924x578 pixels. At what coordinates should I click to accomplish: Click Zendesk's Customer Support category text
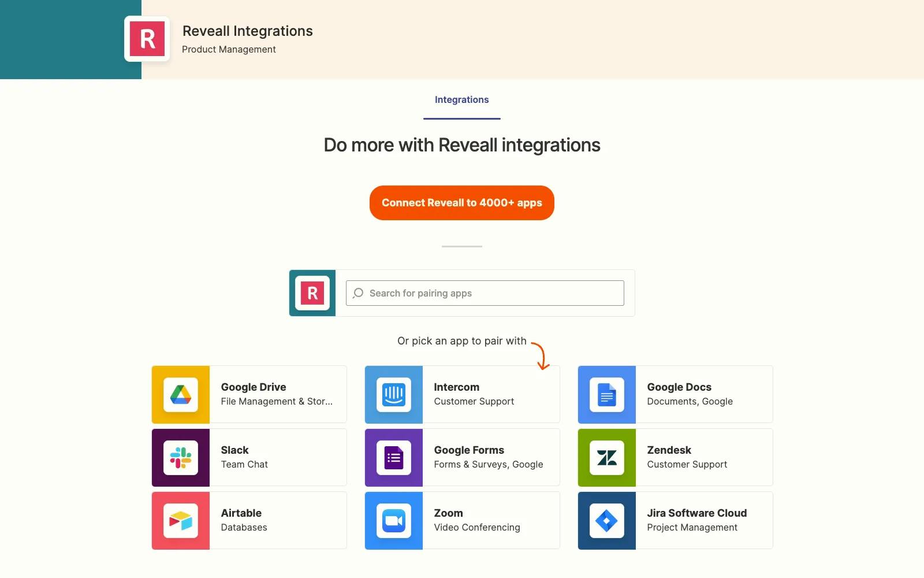tap(687, 465)
